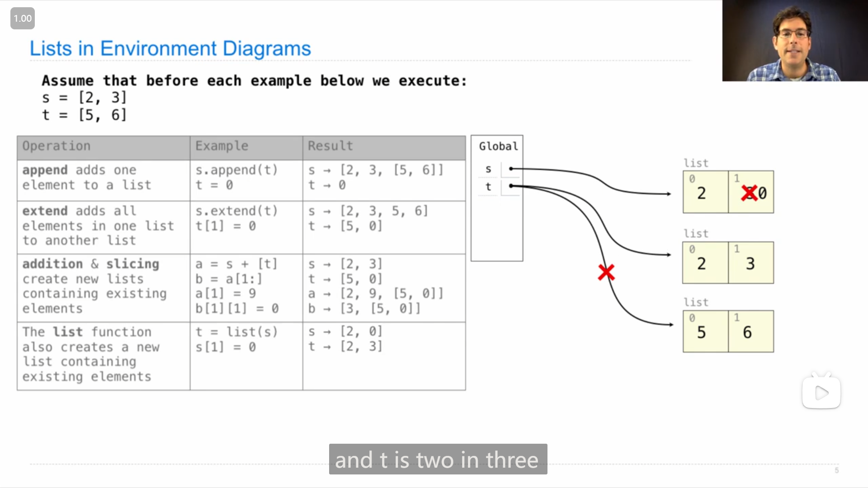Click the timestamp indicator showing 1.00
The image size is (868, 488).
tap(22, 18)
